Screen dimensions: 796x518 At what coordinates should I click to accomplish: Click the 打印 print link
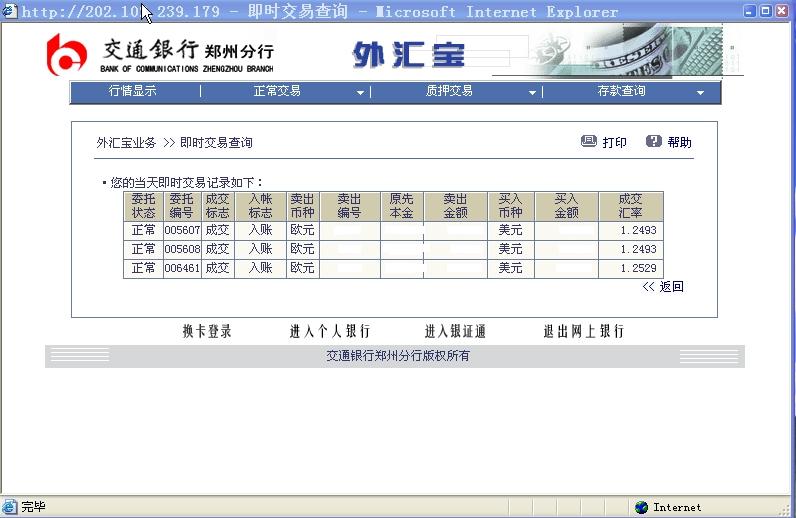614,143
